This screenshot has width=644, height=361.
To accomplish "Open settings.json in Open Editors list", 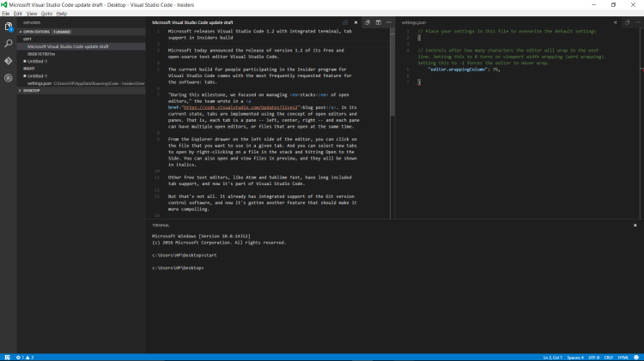I will click(82, 83).
